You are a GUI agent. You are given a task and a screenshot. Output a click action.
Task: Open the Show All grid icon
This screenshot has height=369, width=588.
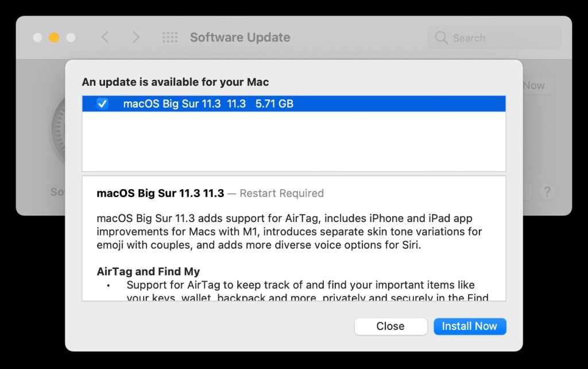pos(170,37)
